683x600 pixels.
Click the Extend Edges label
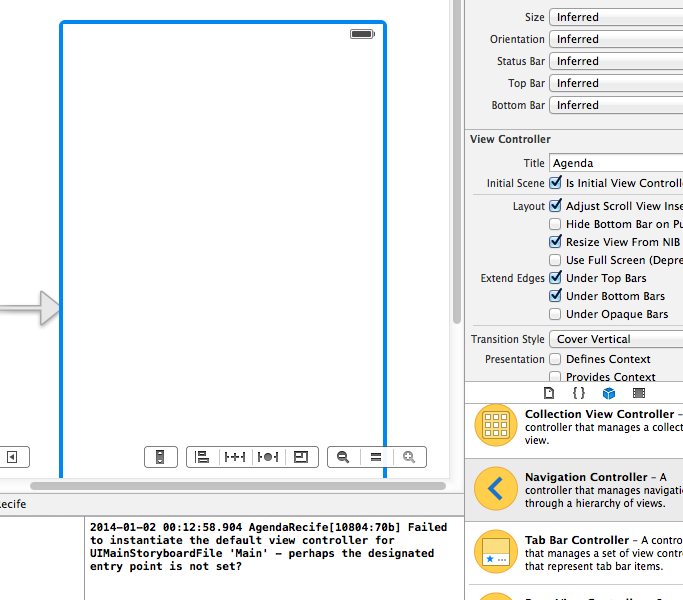512,278
